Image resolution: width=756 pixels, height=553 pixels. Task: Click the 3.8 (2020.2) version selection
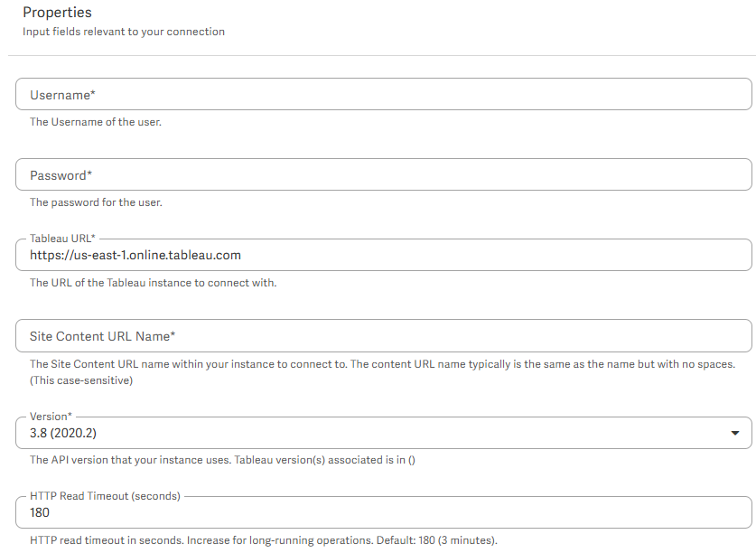(63, 433)
